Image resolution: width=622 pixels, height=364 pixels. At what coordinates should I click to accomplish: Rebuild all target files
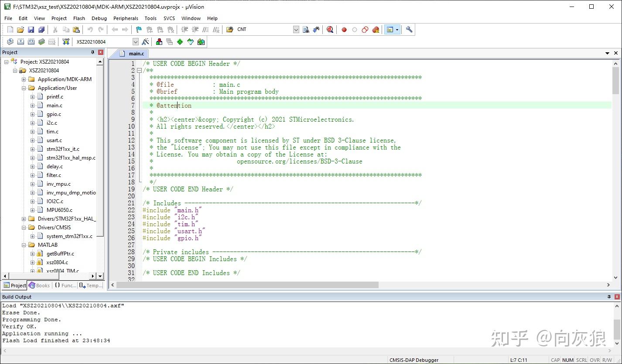[31, 41]
